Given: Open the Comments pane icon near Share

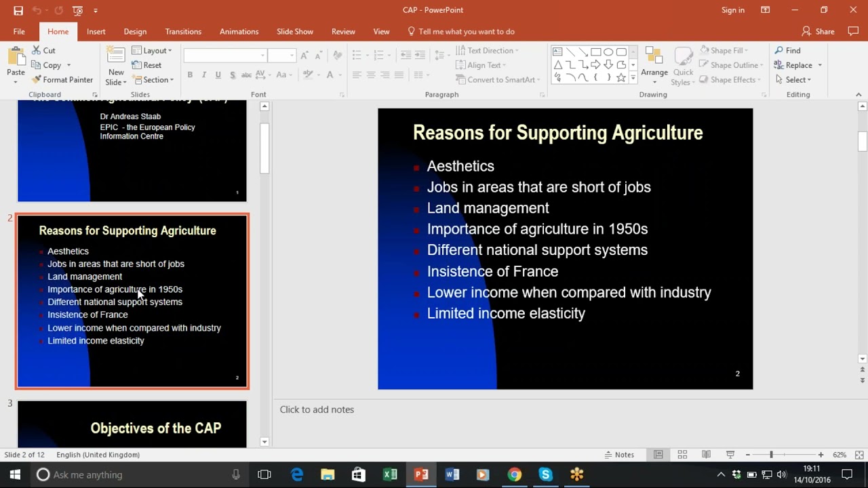Looking at the screenshot, I should coord(853,31).
